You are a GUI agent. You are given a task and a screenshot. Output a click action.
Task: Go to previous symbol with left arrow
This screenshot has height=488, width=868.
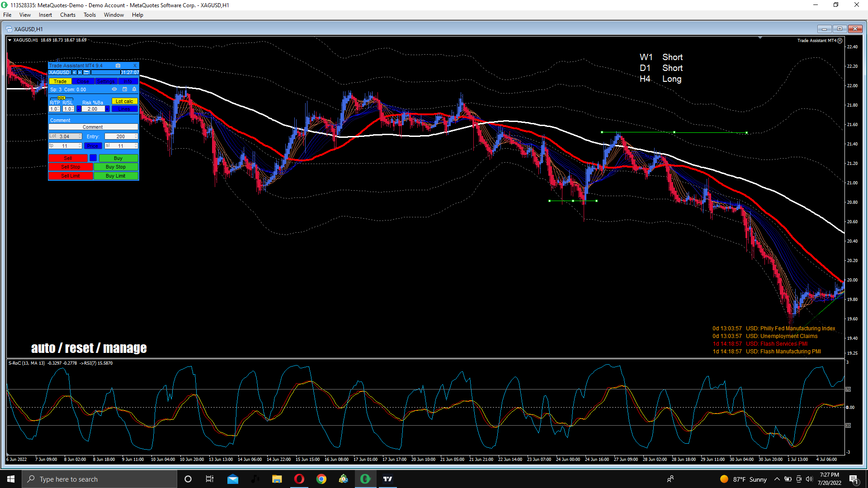[75, 72]
